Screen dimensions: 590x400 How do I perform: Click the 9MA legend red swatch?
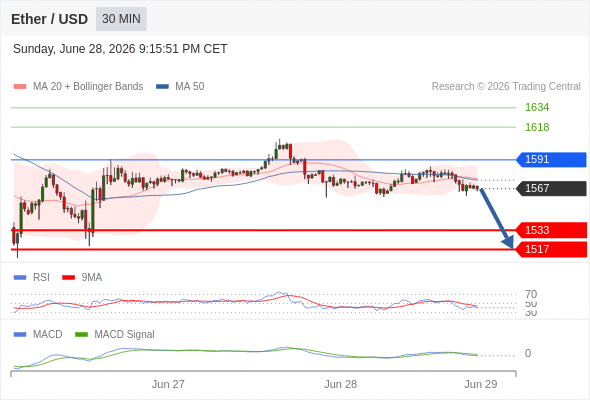[x=68, y=278]
